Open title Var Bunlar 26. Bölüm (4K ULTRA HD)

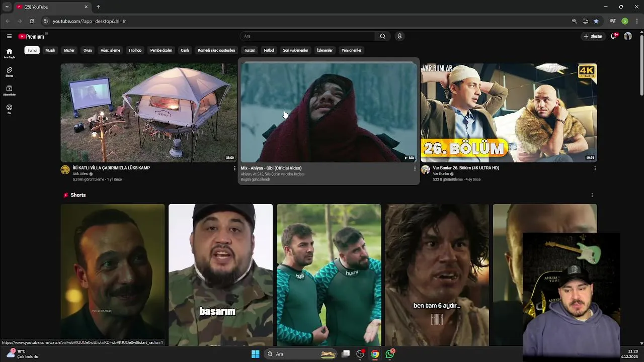[466, 168]
